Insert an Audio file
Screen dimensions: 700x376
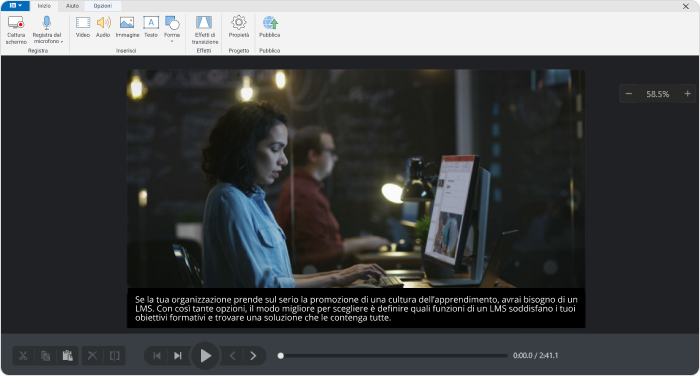click(x=103, y=27)
